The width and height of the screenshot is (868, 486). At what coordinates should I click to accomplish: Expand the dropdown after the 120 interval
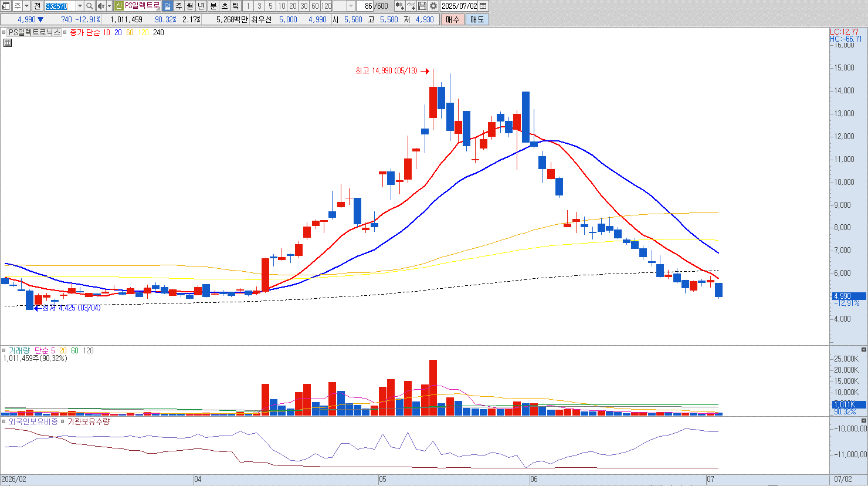coord(351,6)
